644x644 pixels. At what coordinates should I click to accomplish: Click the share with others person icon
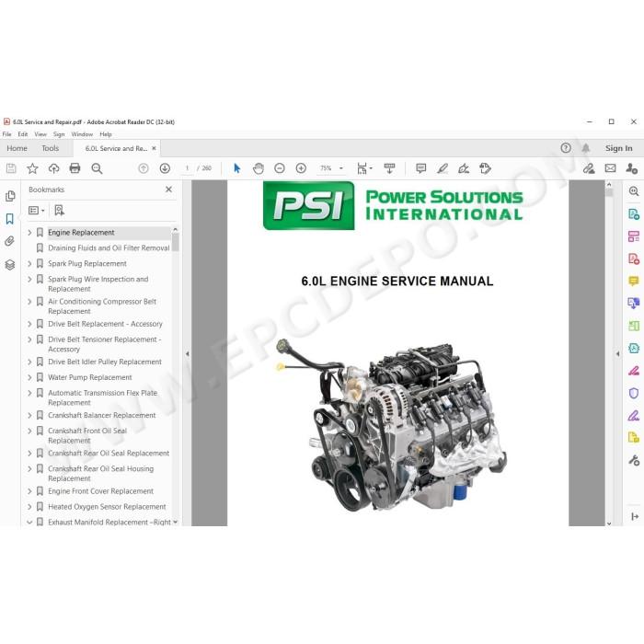[x=632, y=168]
